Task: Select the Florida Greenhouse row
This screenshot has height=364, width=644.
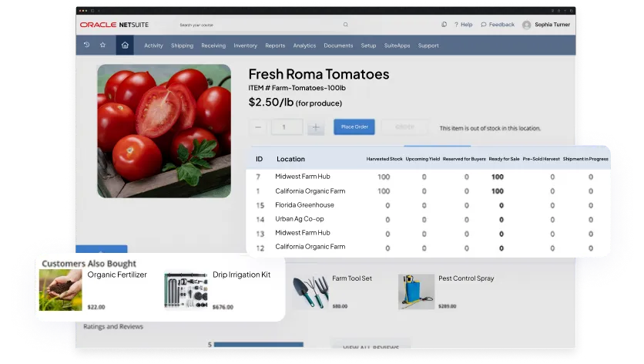Action: (428, 205)
